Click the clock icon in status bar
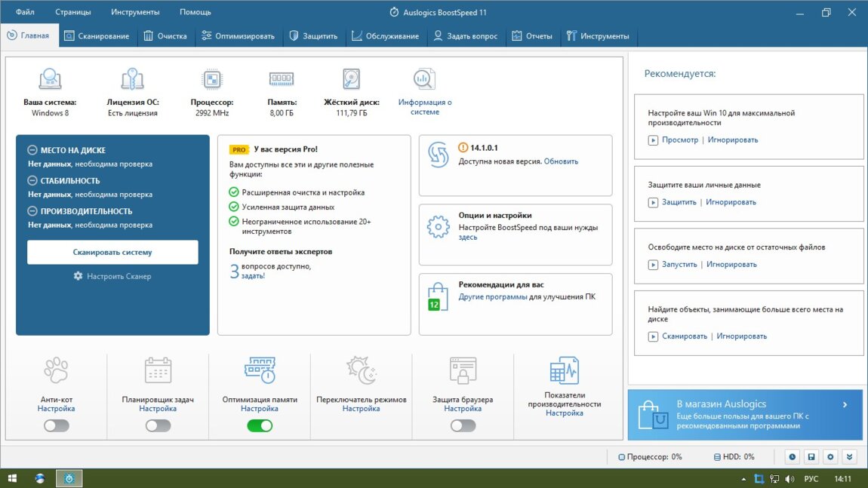This screenshot has width=868, height=488. tap(792, 456)
